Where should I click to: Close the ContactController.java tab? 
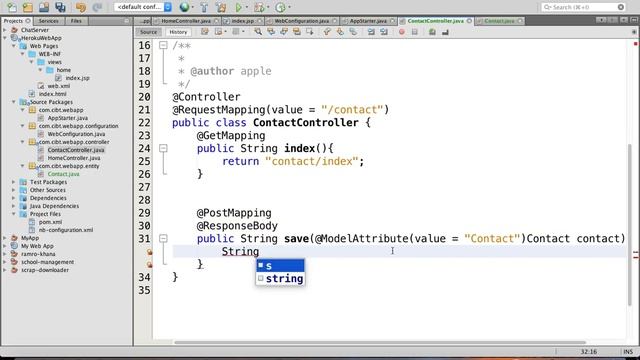[x=469, y=21]
